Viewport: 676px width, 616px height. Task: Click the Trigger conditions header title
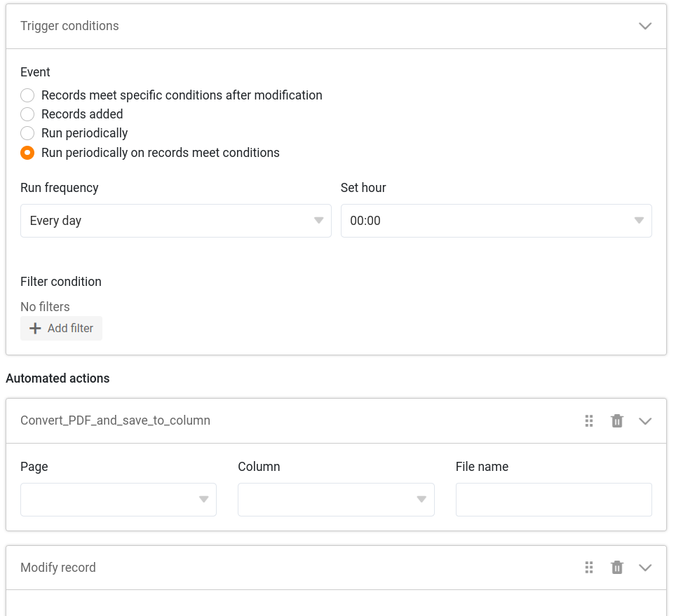coord(69,26)
